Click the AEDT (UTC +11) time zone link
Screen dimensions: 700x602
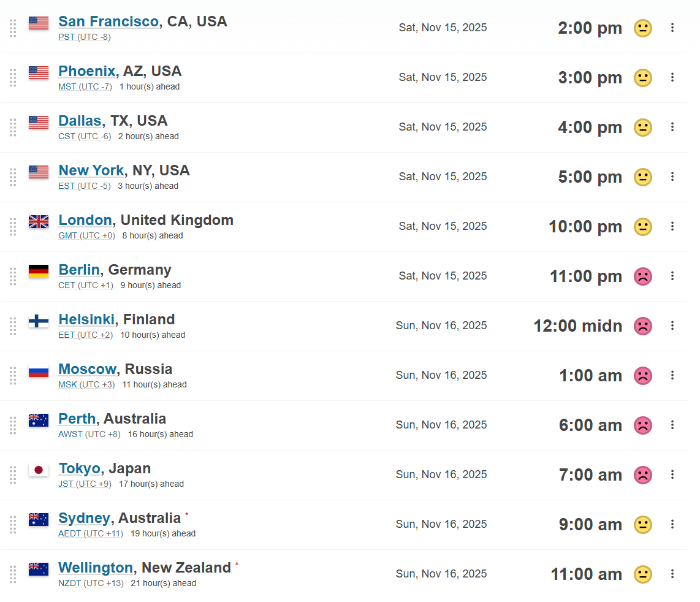[x=91, y=533]
